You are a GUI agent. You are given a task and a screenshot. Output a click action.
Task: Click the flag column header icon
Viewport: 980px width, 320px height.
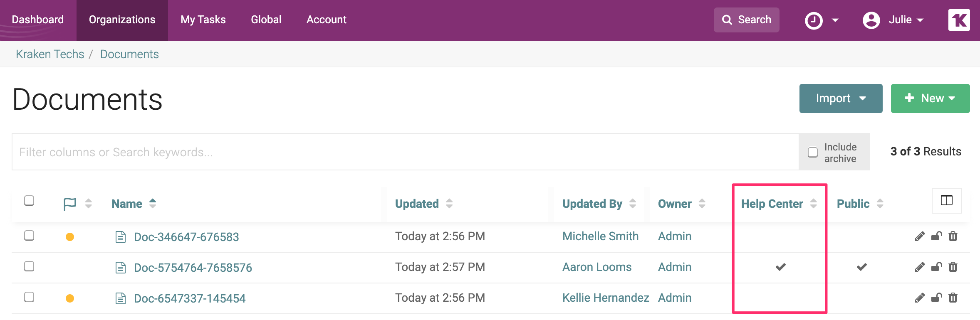click(x=69, y=204)
